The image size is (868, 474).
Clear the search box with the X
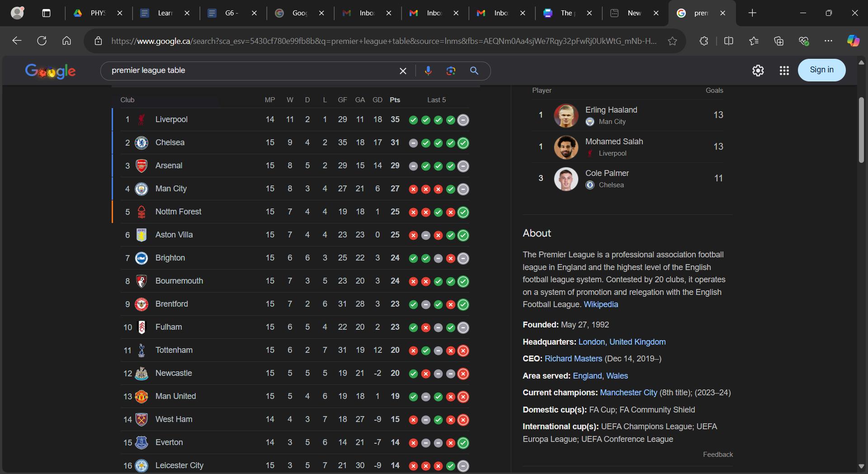pos(403,71)
